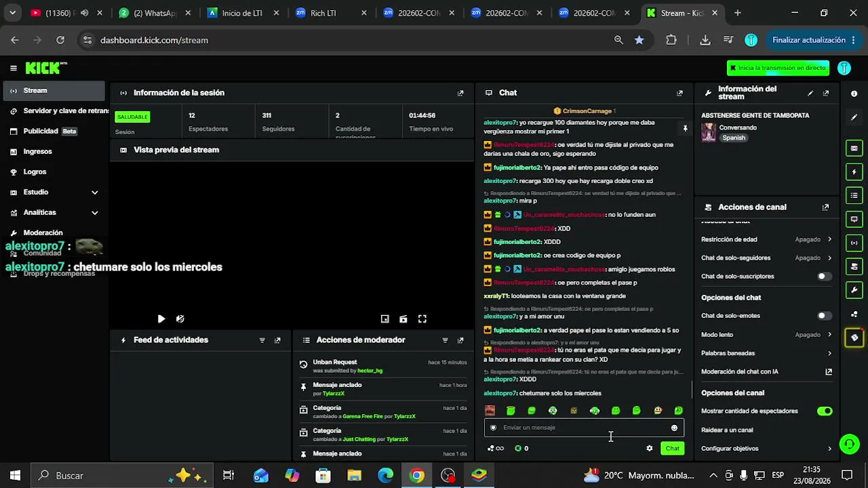Pop out the Información del stream panel
The height and width of the screenshot is (488, 868).
pos(825,93)
